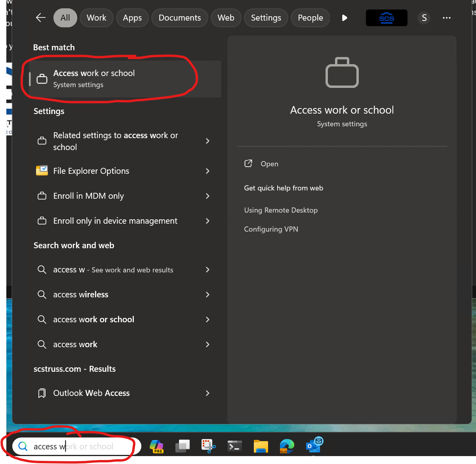The width and height of the screenshot is (476, 464).
Task: Open Terminal from the taskbar
Action: click(x=235, y=447)
